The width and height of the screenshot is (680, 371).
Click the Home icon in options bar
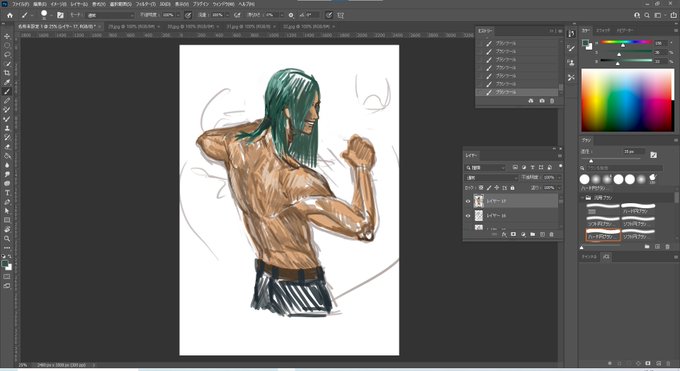(10, 15)
